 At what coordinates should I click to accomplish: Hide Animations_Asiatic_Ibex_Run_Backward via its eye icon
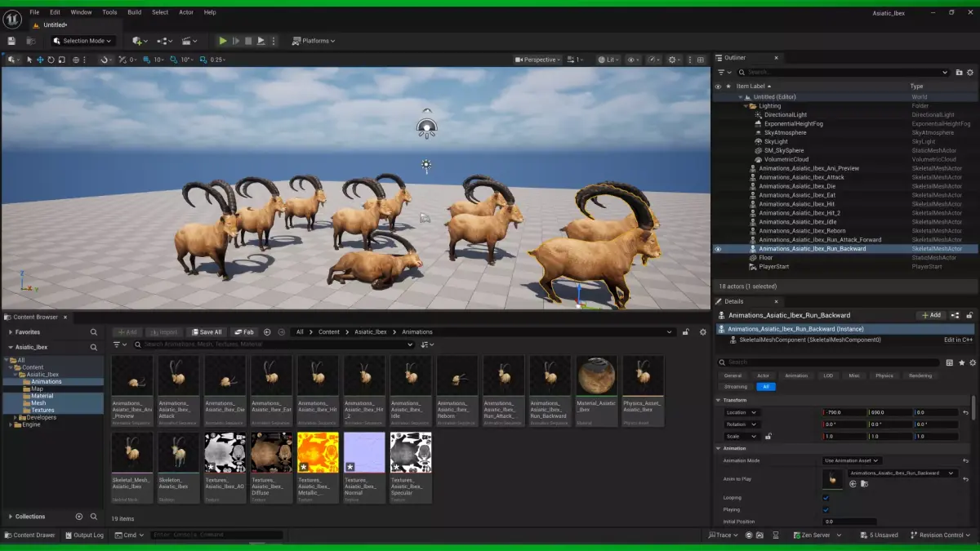[718, 249]
